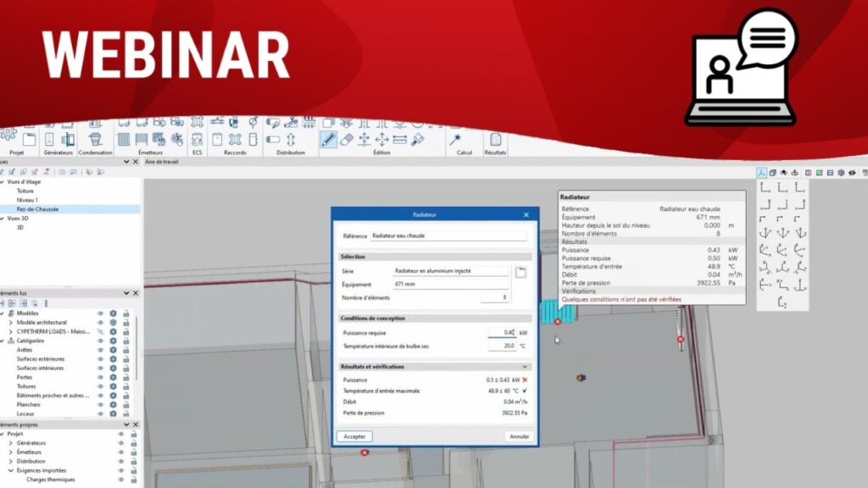The image size is (868, 488).
Task: Click the red error marker on radiator
Action: 557,322
